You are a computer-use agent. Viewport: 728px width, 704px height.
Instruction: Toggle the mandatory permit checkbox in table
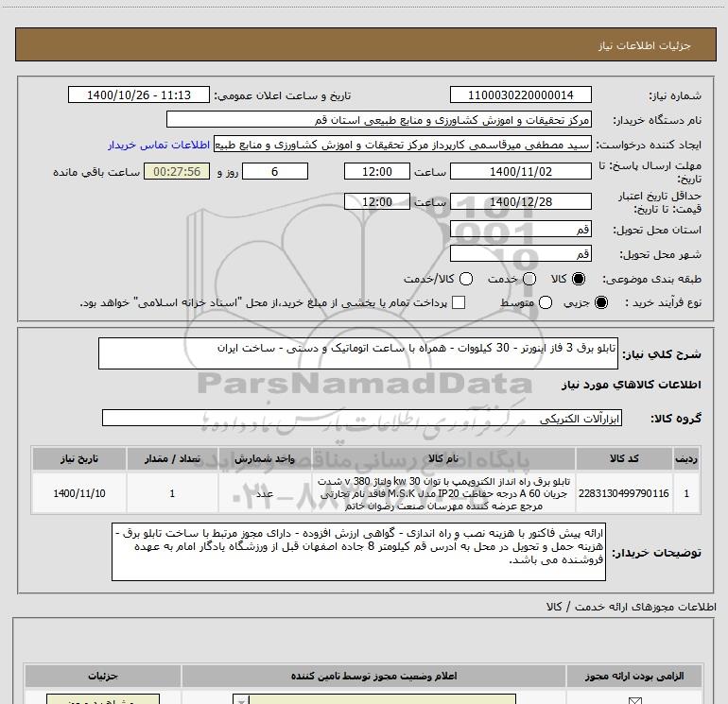pyautogui.click(x=634, y=700)
